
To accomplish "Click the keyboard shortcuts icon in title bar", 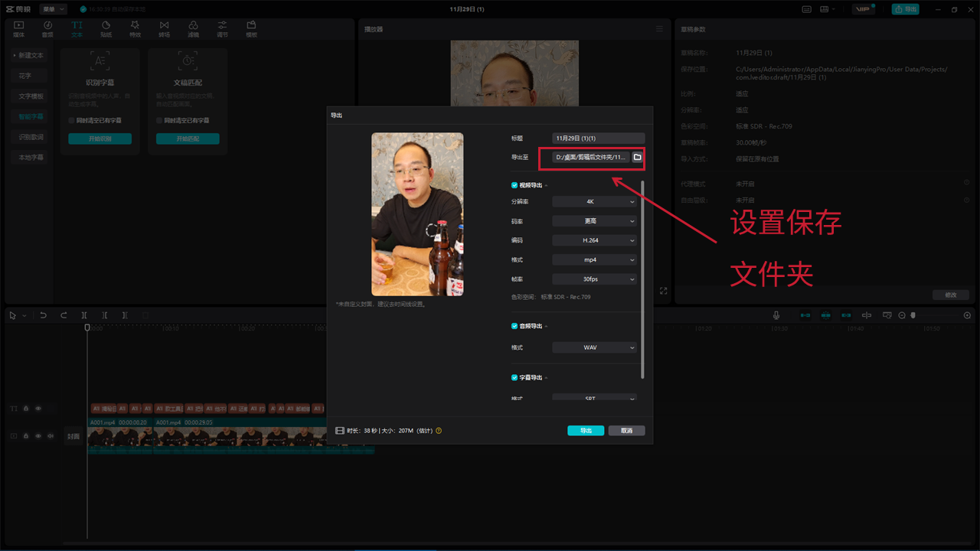I will tap(807, 9).
